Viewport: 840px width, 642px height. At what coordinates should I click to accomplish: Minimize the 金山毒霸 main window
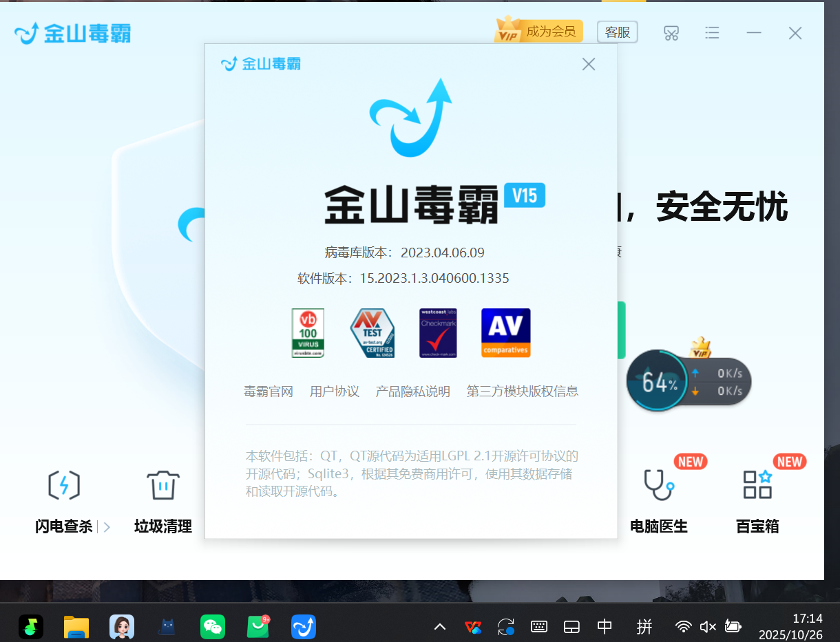click(754, 32)
